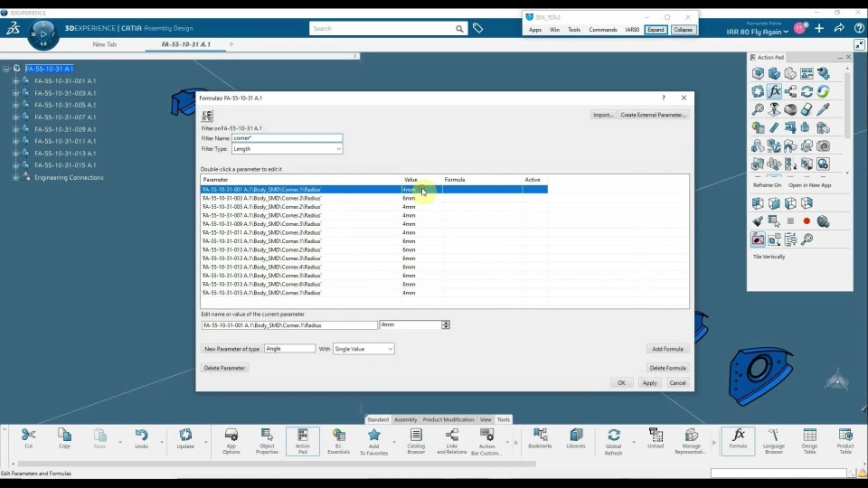Viewport: 868px width, 488px height.
Task: Click the fx formula icon in Action Pad
Action: tap(774, 91)
